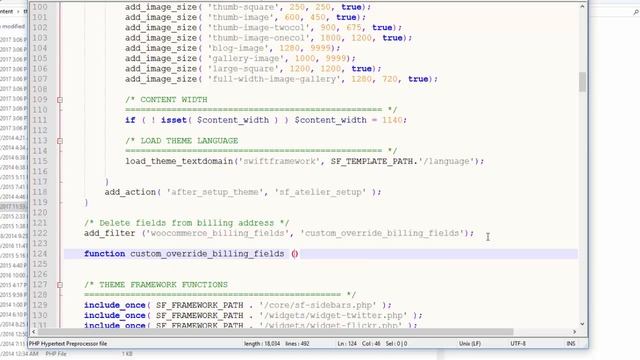The width and height of the screenshot is (640, 360).
Task: Click the '/* LOAD THEME LANGUAGE' comment text
Action: coord(182,141)
